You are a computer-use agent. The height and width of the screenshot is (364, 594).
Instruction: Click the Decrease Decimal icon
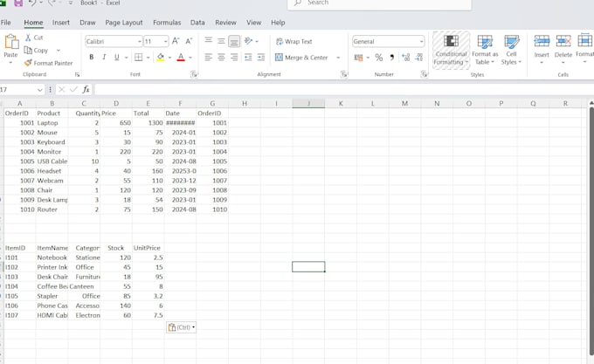point(418,57)
